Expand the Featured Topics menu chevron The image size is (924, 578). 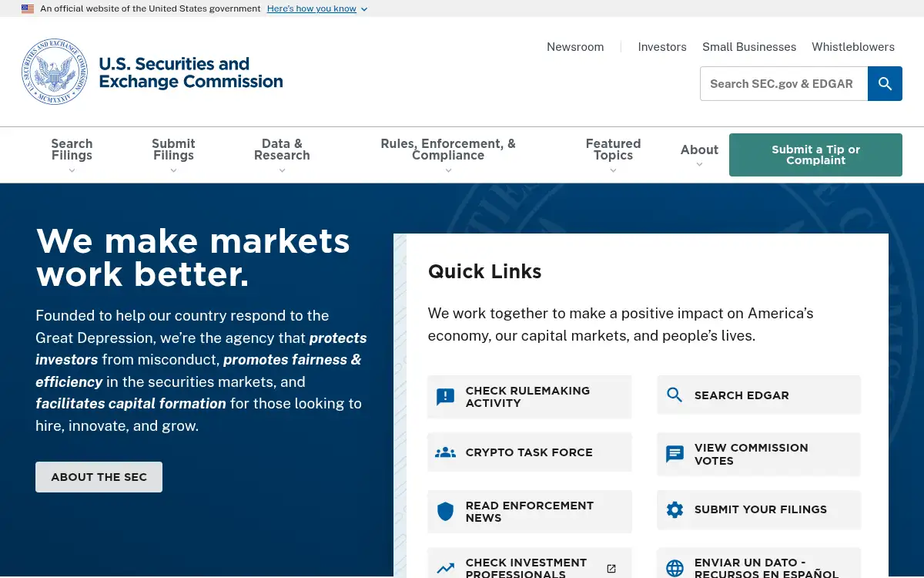(x=613, y=170)
